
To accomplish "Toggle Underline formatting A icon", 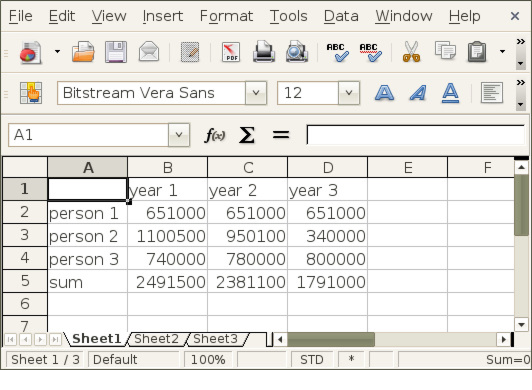I will coord(451,93).
